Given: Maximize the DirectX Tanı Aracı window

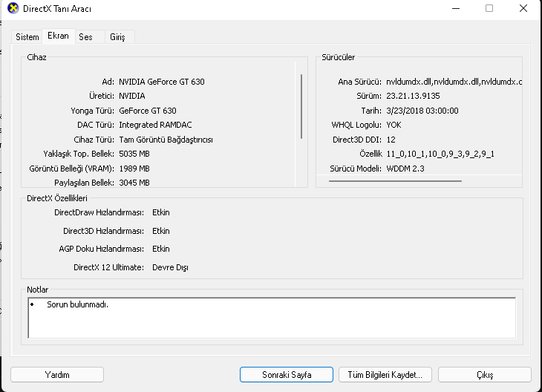Looking at the screenshot, I should tap(489, 8).
